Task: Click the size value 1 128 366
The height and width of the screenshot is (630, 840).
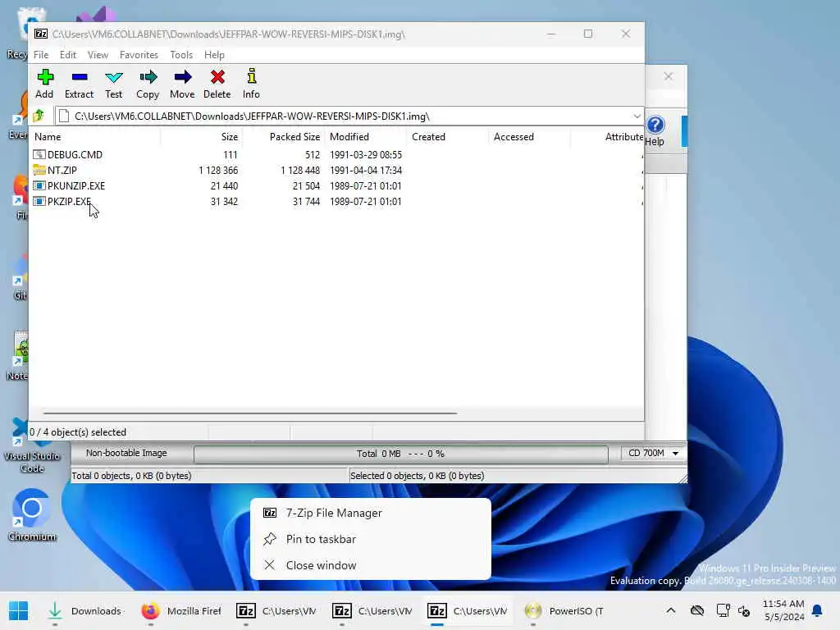Action: coord(218,171)
